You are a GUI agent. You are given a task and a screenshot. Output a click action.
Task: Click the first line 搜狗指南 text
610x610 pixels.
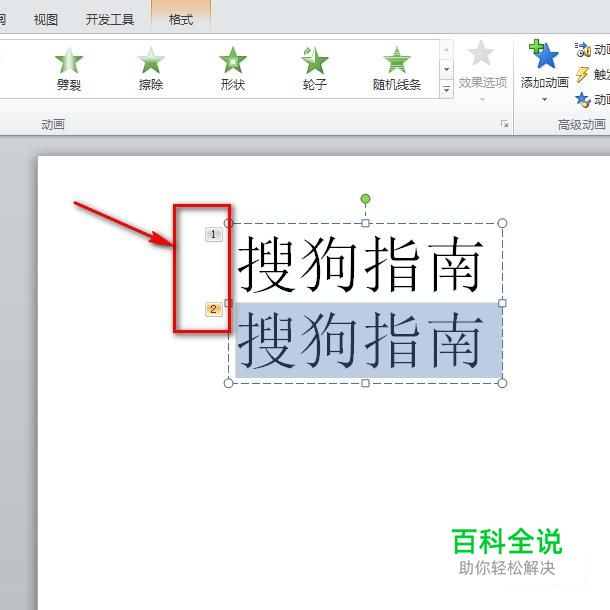(360, 265)
